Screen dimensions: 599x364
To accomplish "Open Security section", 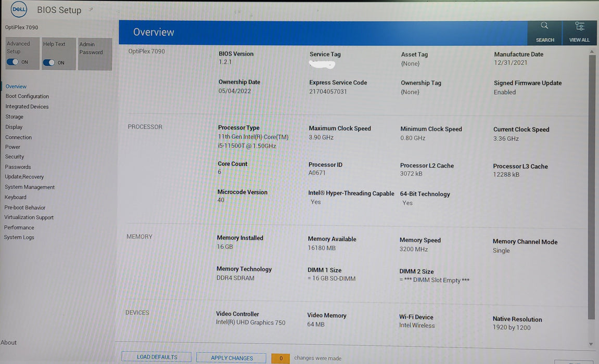I will pyautogui.click(x=15, y=157).
